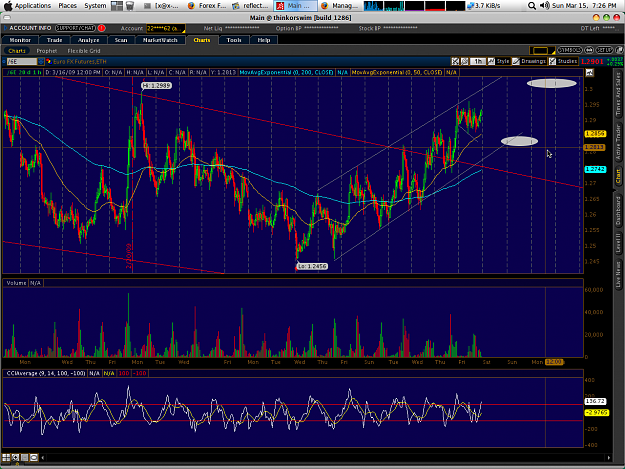625x469 pixels.
Task: Open the Help tab
Action: pos(263,40)
